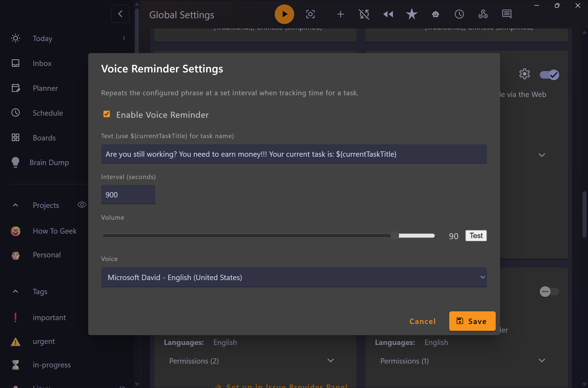Enable the switched-off plugin toggle
Screen dimensions: 588x388
coord(549,291)
